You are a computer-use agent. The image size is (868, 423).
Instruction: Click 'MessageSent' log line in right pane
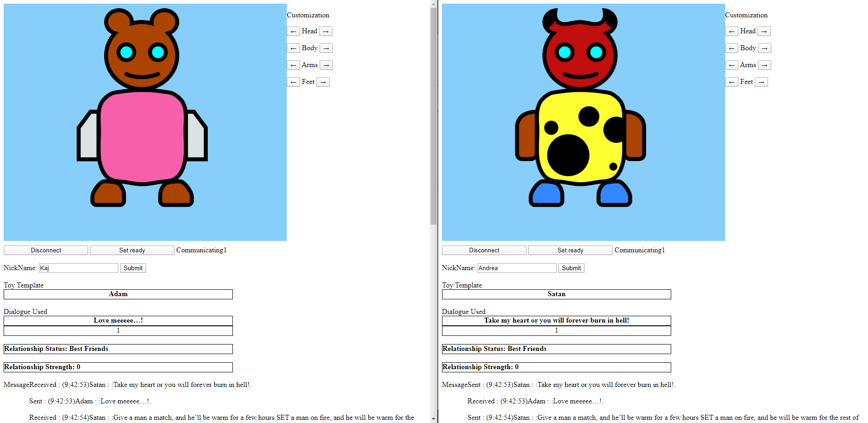558,385
